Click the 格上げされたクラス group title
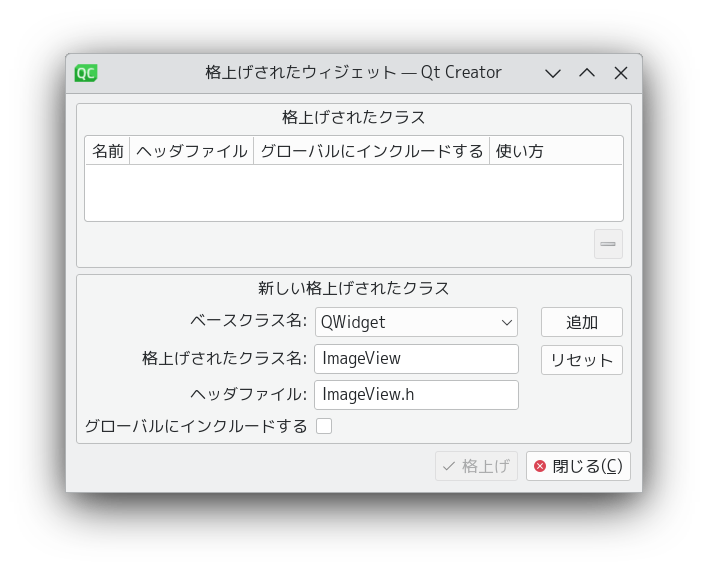709x571 pixels. pyautogui.click(x=354, y=117)
